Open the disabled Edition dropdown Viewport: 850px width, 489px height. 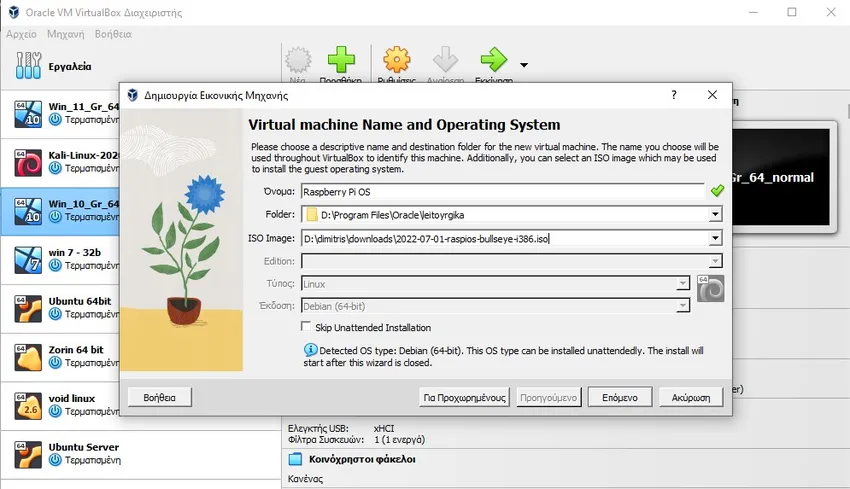click(x=716, y=261)
